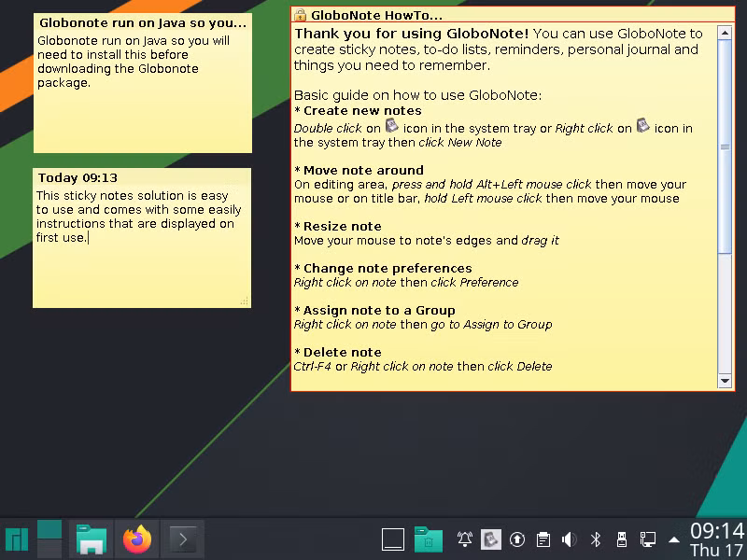Screen dimensions: 747x560
Task: Click the GloboNote icon in the system tray
Action: click(x=491, y=539)
